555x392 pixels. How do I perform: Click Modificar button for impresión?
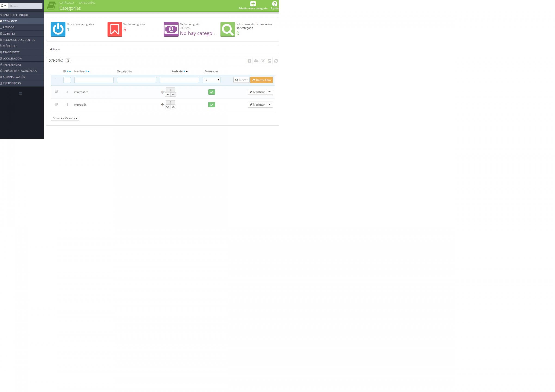click(x=257, y=105)
